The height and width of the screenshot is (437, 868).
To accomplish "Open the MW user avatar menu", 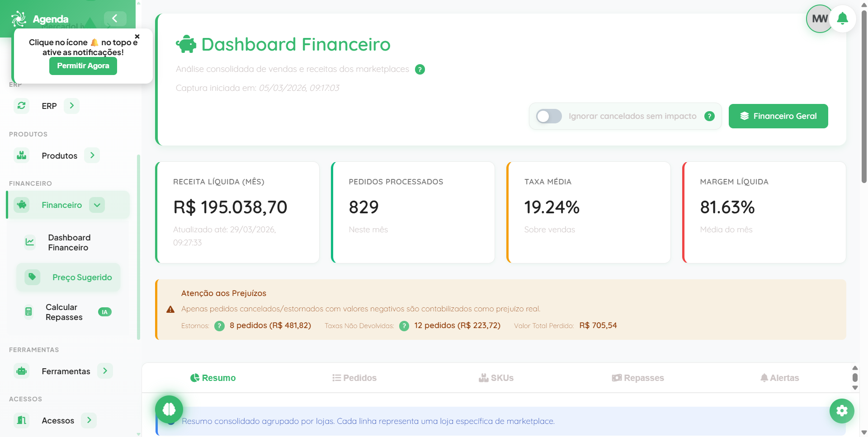I will point(819,19).
